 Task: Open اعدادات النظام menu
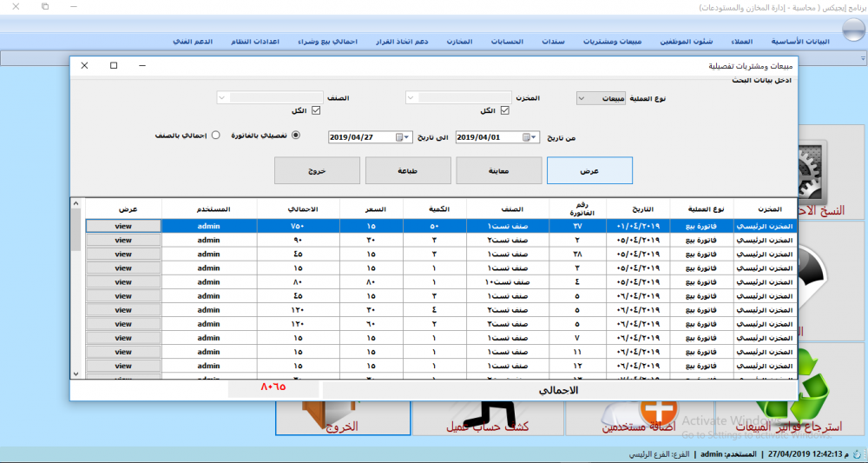[x=255, y=42]
